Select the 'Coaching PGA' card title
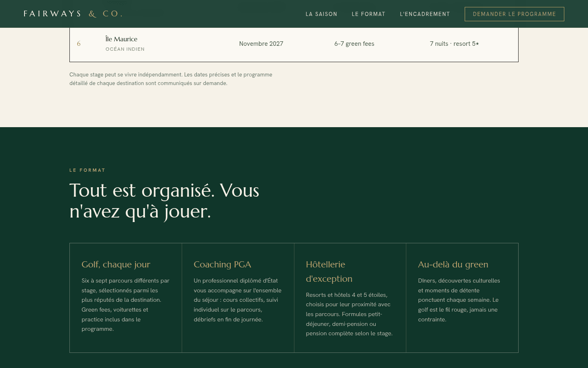This screenshot has height=368, width=588. point(222,265)
